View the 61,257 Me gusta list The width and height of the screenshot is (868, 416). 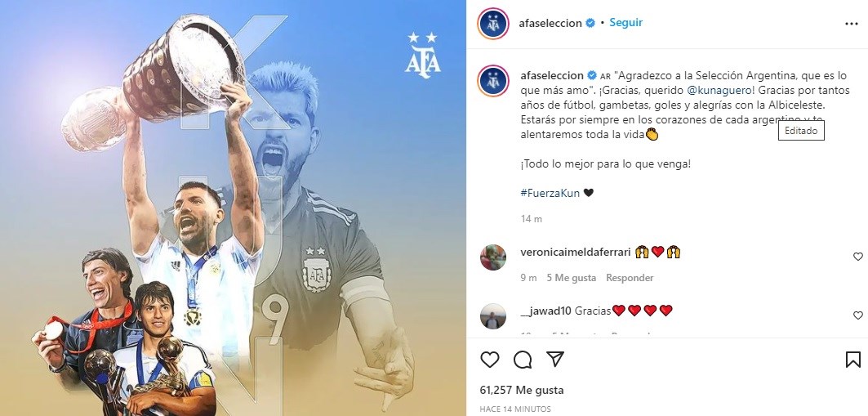point(522,390)
